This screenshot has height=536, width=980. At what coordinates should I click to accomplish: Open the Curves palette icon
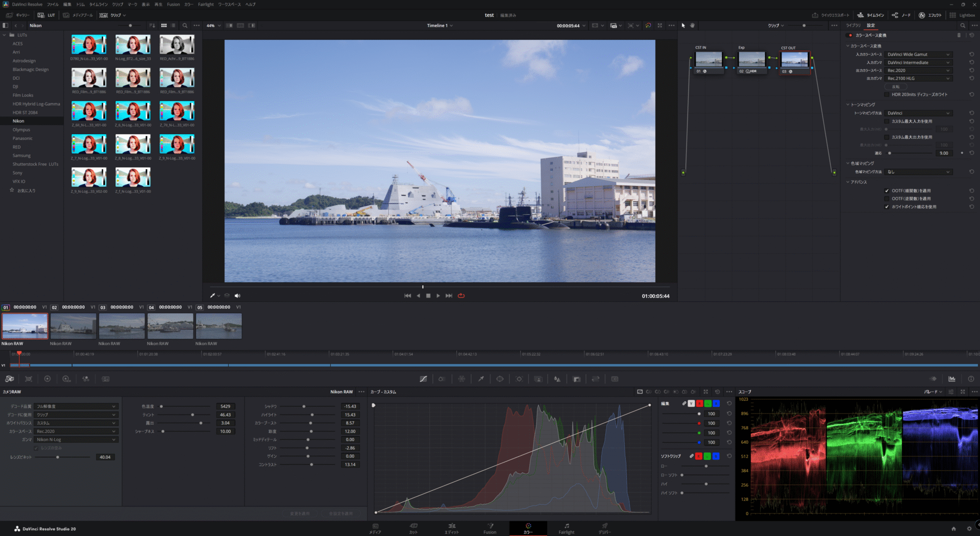(423, 379)
